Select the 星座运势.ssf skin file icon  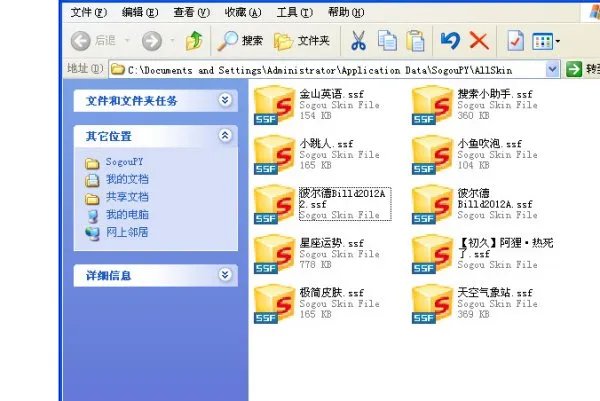[274, 254]
